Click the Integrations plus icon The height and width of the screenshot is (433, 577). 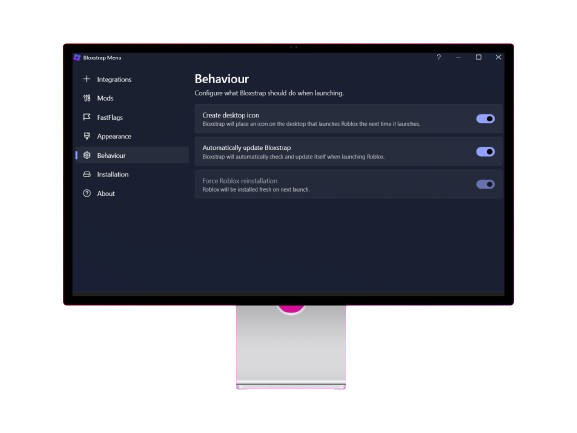pyautogui.click(x=86, y=79)
